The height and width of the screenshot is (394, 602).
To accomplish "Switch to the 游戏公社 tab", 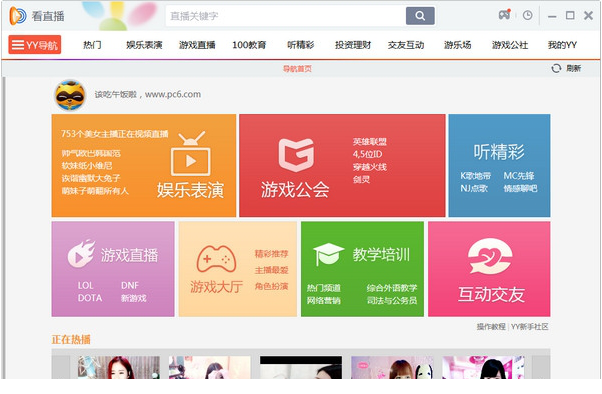I will point(510,45).
